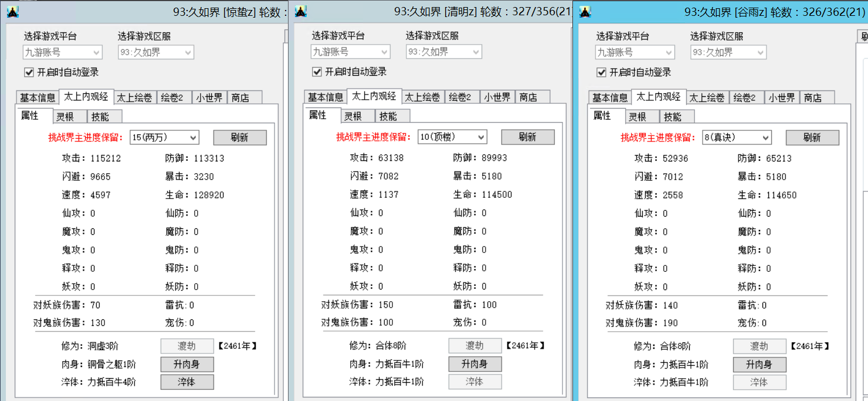868x401 pixels.
Task: Click 挑战界主进度保留 label in 谷雨z window
Action: click(x=659, y=137)
